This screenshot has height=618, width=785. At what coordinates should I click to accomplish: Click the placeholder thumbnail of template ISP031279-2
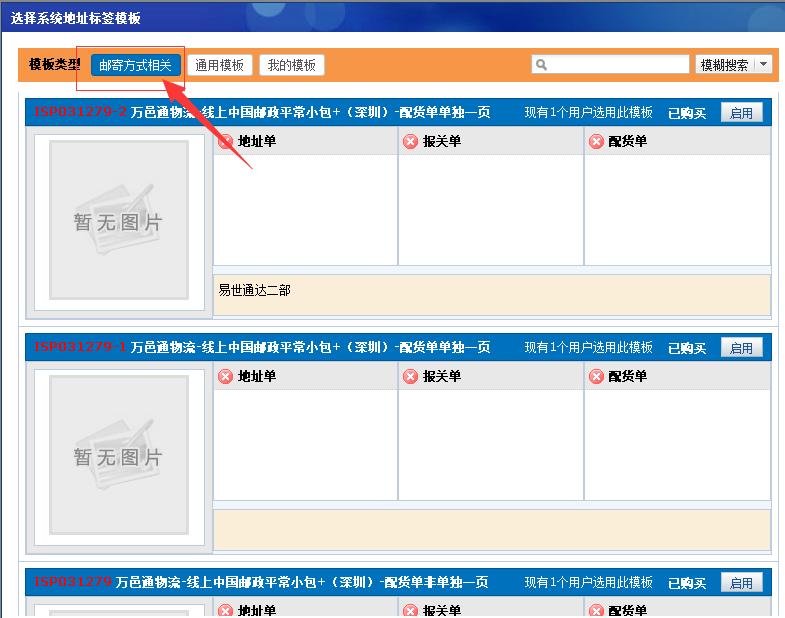coord(119,220)
